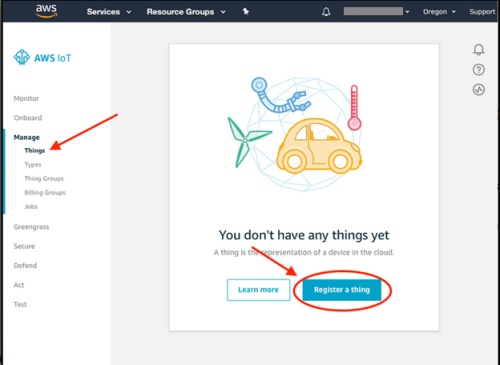Click the pin shortcuts icon
500x365 pixels.
[x=246, y=12]
